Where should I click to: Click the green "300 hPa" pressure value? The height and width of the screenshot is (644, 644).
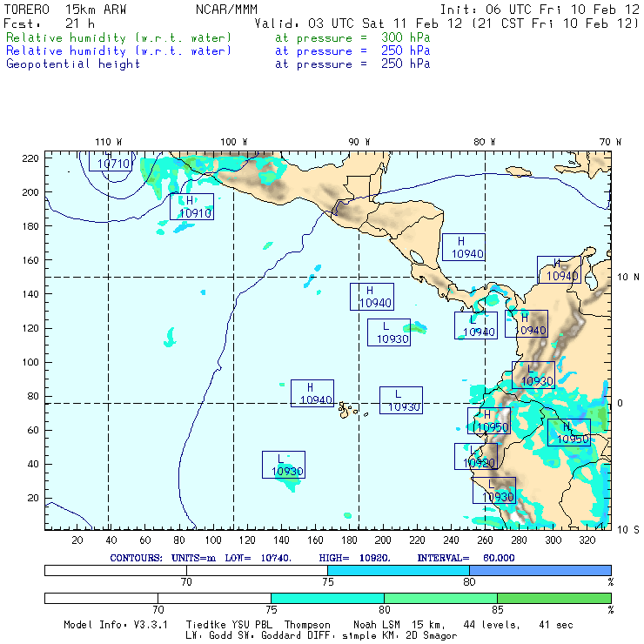tap(406, 37)
